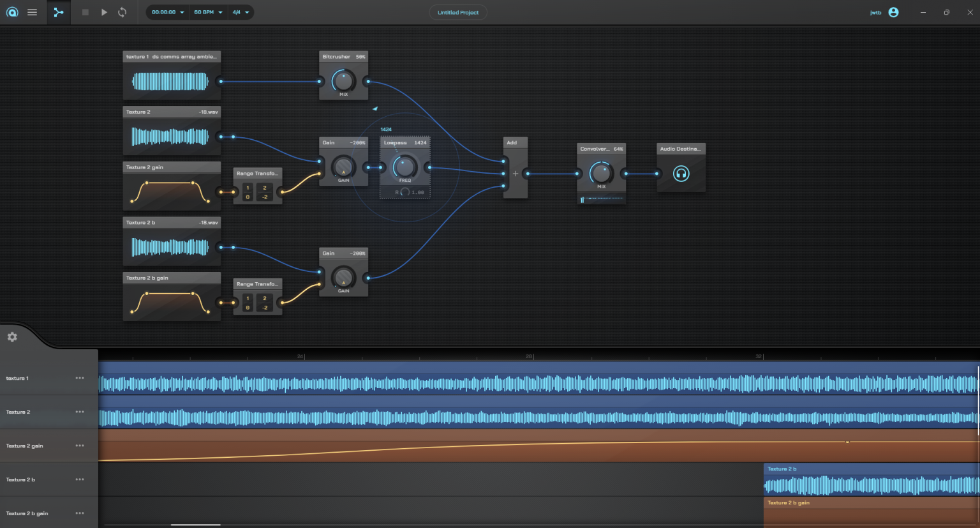Click the app logo in top-left corner
Screen dimensions: 980x528
click(x=11, y=11)
